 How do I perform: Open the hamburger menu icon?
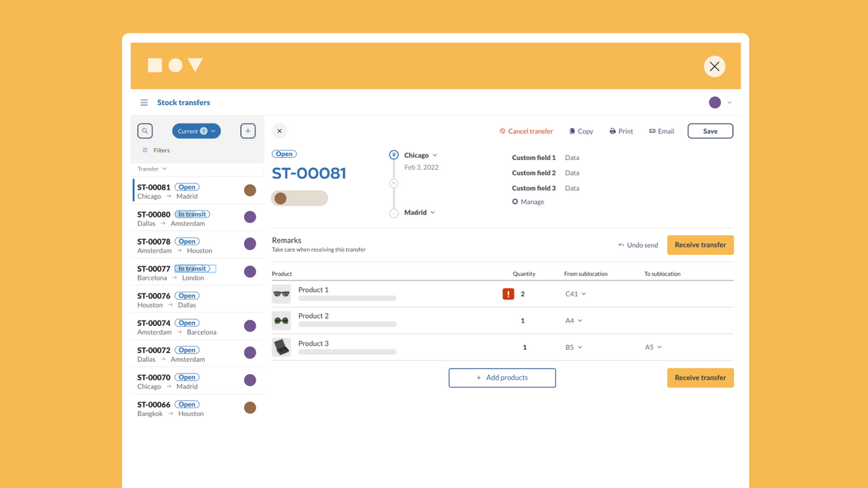point(144,102)
